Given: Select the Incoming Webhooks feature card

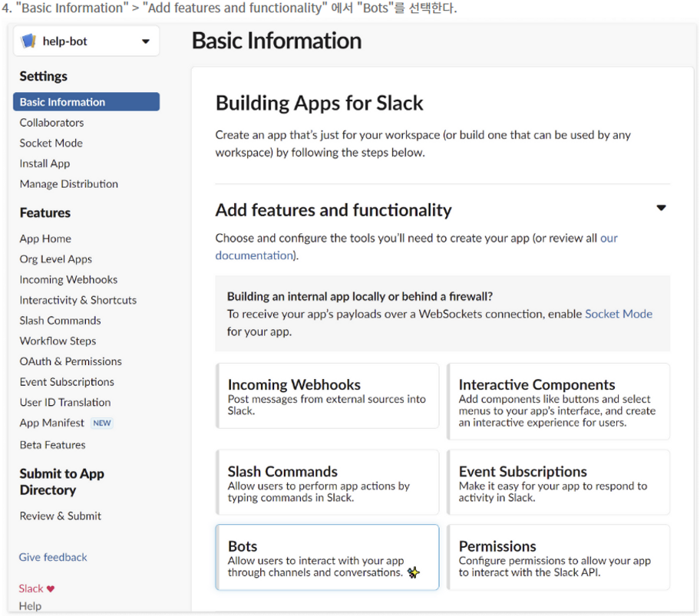Looking at the screenshot, I should click(328, 396).
